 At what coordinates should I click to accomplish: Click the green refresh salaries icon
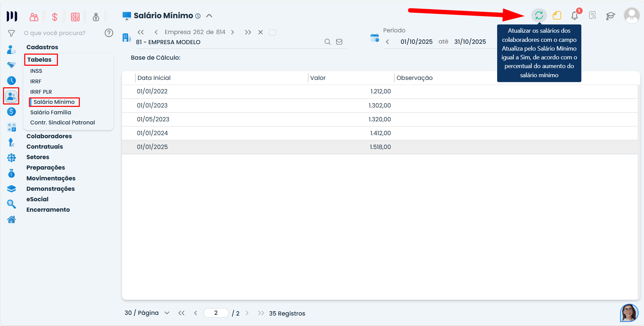tap(539, 16)
